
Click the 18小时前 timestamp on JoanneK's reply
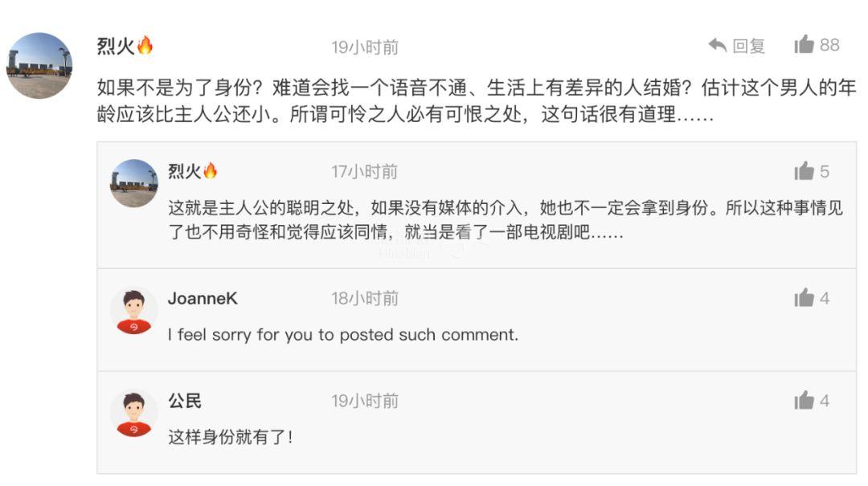366,299
